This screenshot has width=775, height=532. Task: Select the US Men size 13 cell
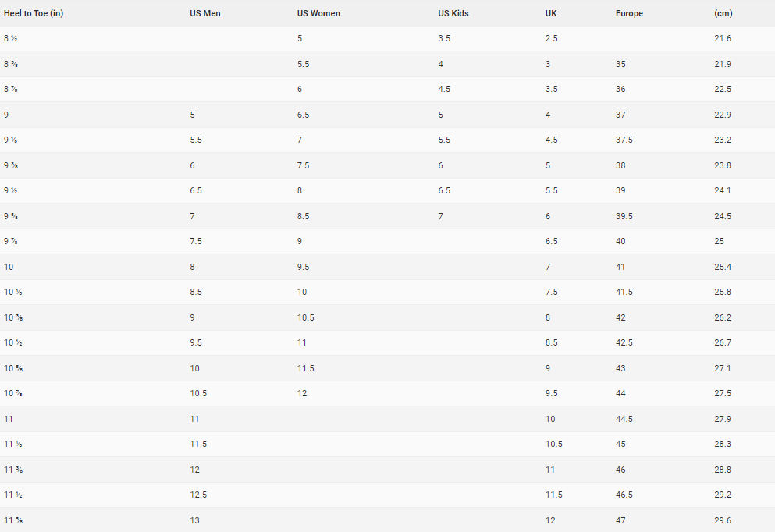click(194, 520)
